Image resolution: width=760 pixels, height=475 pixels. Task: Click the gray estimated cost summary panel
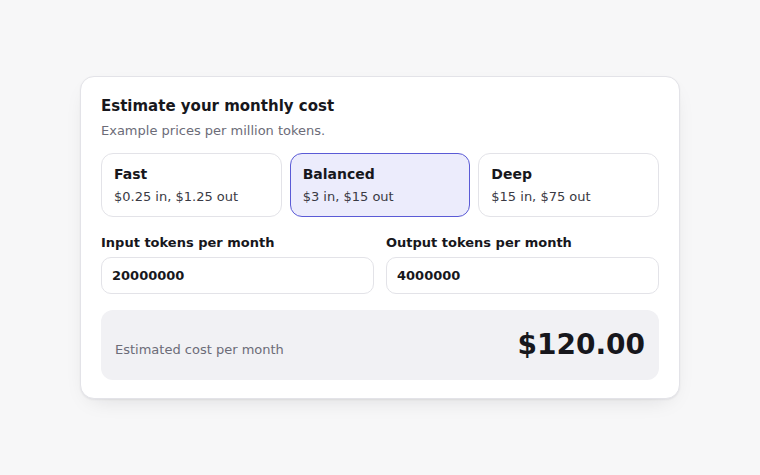pyautogui.click(x=380, y=345)
